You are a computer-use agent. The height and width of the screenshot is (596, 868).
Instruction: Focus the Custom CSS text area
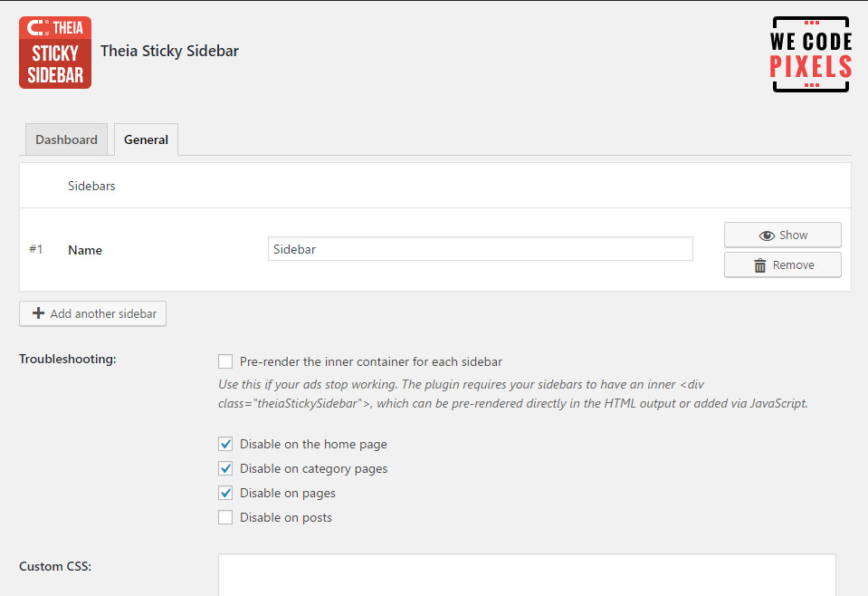527,575
